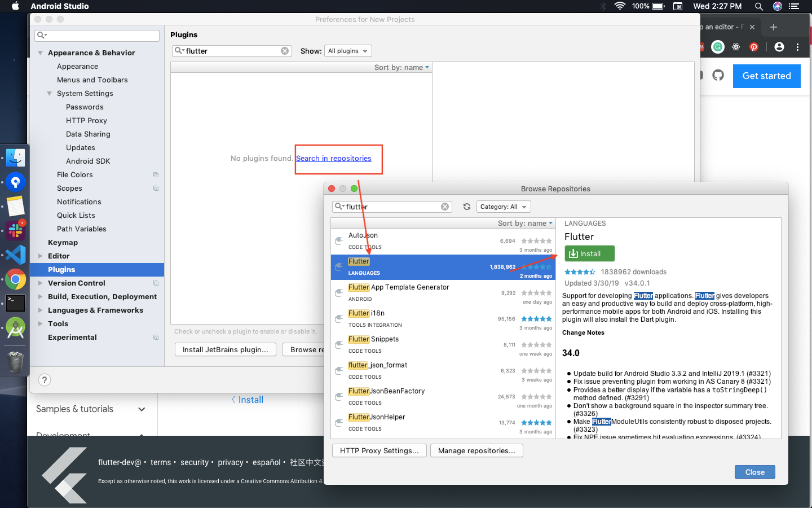
Task: Select HTTP Proxy in System Settings
Action: [86, 121]
